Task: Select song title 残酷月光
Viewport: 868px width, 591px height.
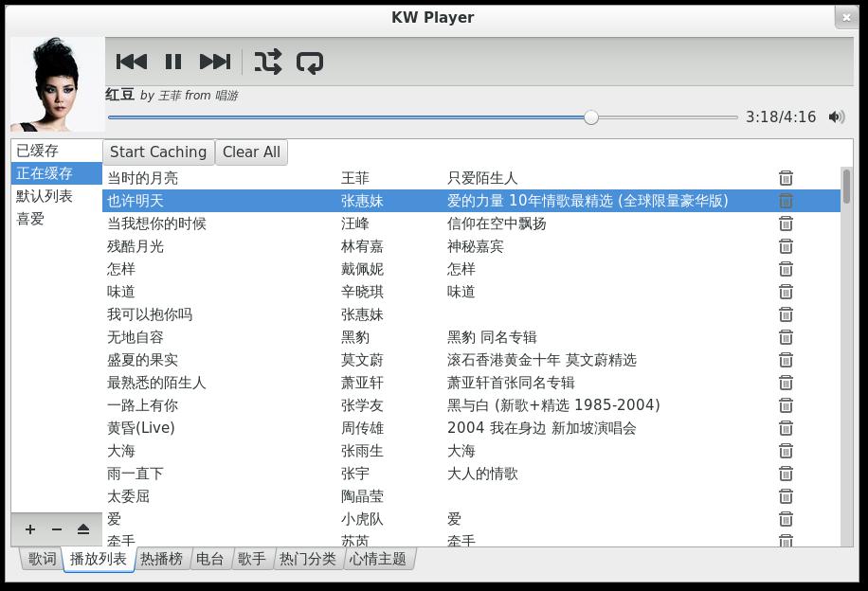Action: [x=136, y=246]
